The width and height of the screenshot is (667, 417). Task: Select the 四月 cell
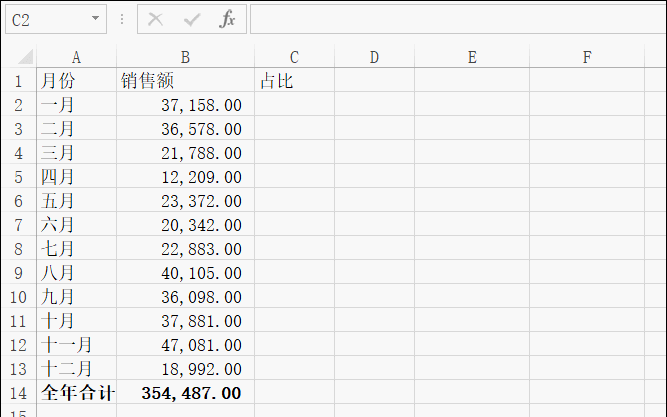click(77, 177)
